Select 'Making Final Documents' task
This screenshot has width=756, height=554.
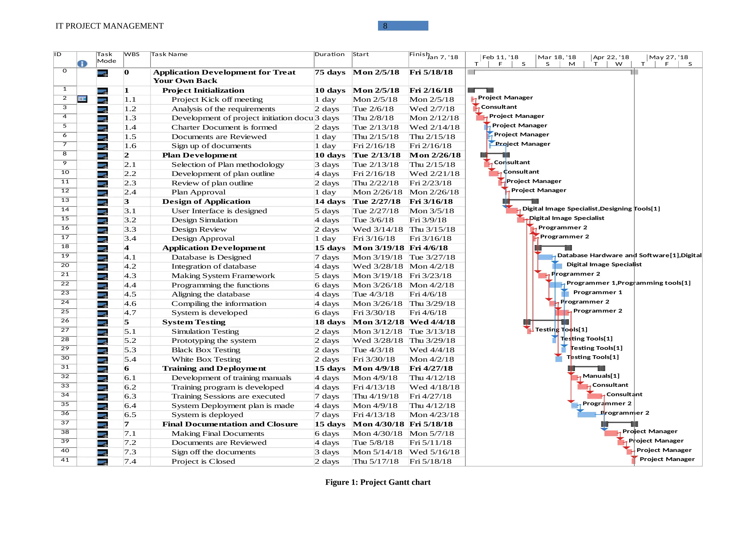(218, 433)
